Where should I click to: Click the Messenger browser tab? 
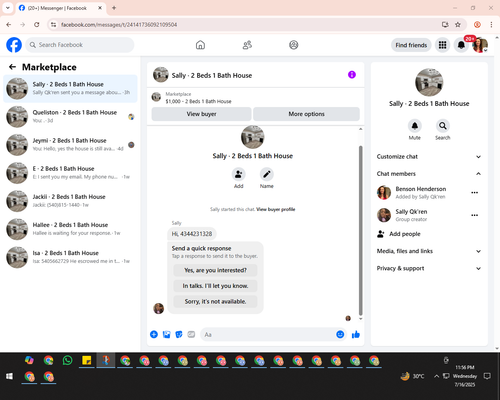click(60, 8)
